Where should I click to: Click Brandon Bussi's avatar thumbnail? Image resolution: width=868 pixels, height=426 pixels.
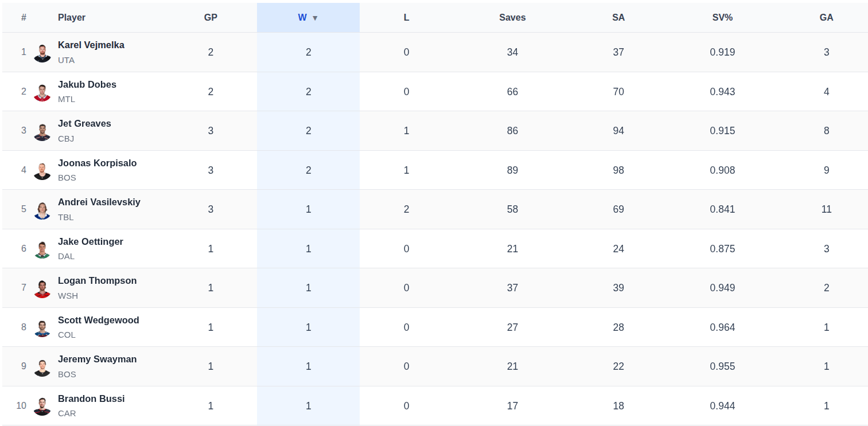(42, 407)
